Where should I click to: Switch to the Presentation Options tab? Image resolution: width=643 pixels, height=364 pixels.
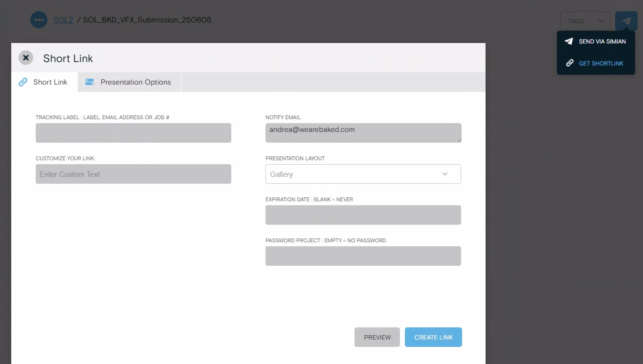coord(135,82)
